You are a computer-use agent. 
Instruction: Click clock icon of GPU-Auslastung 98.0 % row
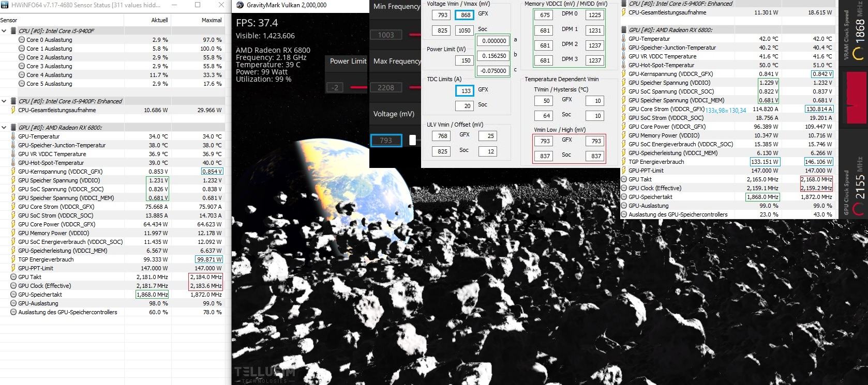(x=13, y=303)
